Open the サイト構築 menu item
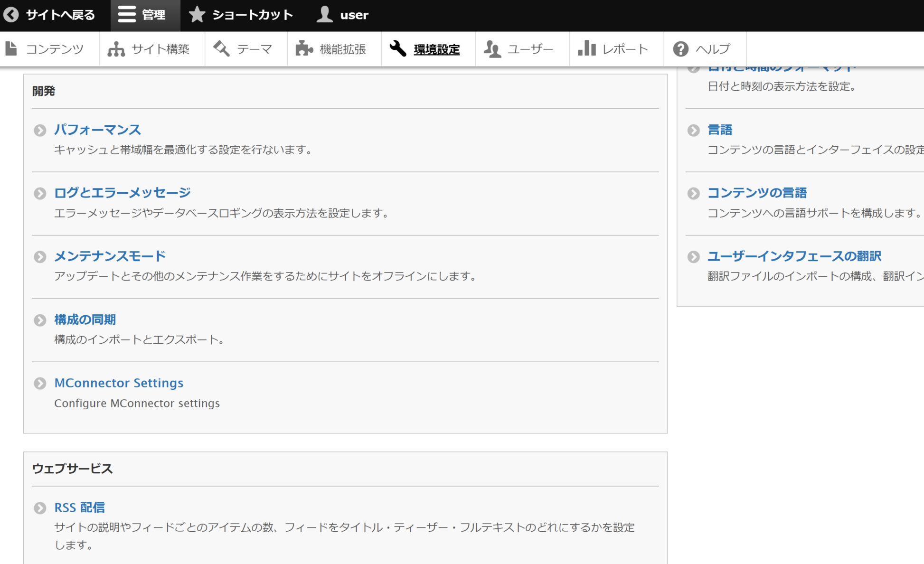Image resolution: width=924 pixels, height=564 pixels. pyautogui.click(x=152, y=49)
